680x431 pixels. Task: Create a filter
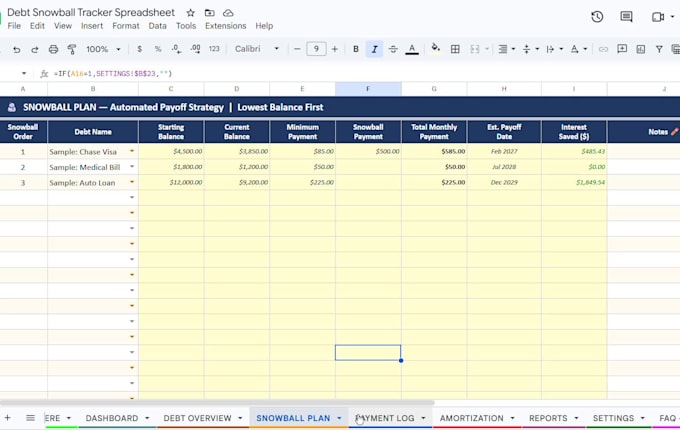click(x=659, y=49)
